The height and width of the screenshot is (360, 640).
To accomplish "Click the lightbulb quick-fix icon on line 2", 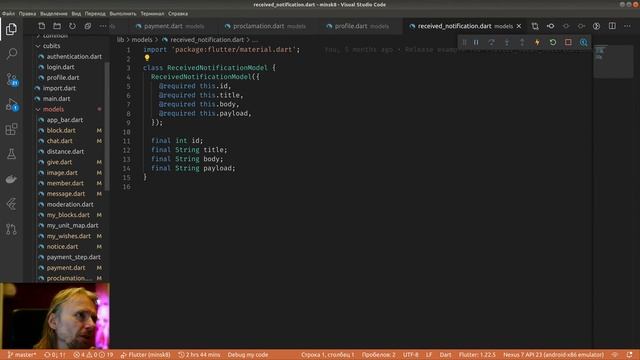I will (x=147, y=58).
